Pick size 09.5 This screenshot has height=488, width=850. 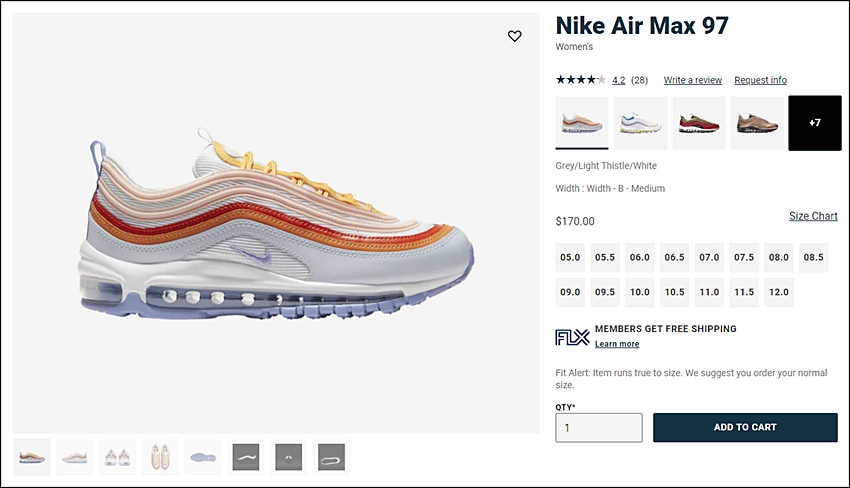pyautogui.click(x=605, y=292)
